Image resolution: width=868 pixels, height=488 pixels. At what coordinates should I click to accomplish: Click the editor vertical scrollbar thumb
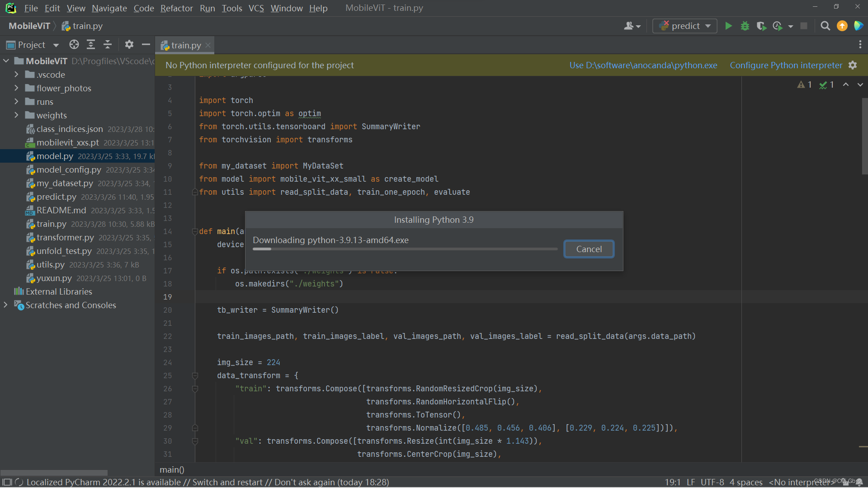pos(864,136)
